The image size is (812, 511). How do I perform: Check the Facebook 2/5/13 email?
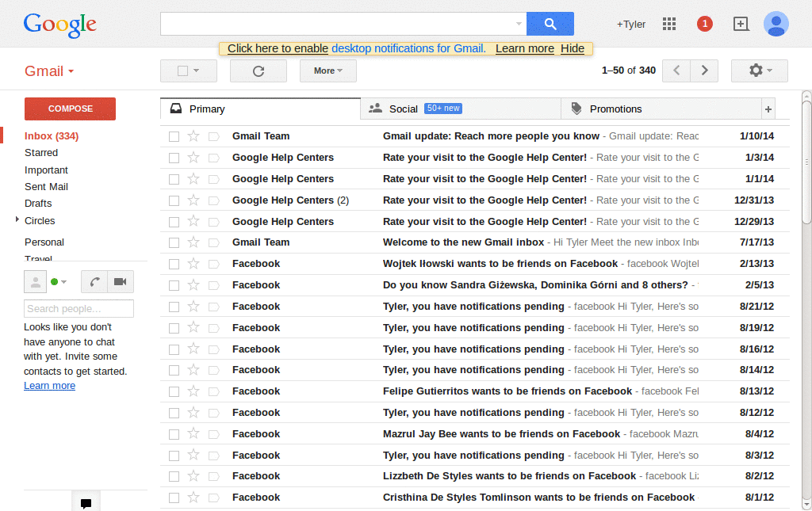coord(174,285)
